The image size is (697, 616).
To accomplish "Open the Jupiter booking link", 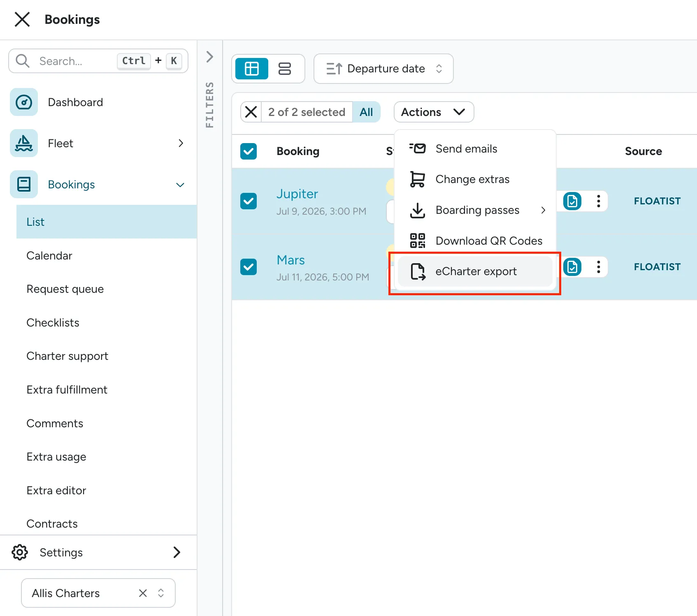I will [297, 194].
